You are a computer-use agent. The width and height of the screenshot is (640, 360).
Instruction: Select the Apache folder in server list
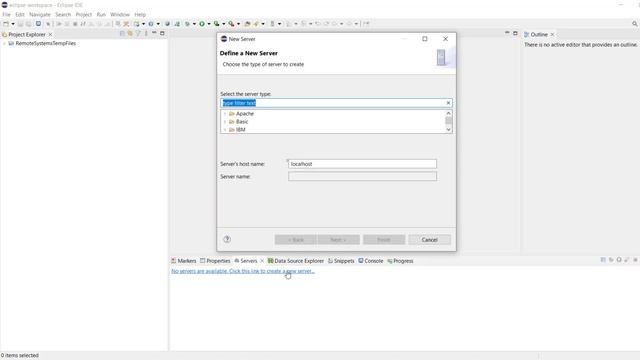point(244,114)
